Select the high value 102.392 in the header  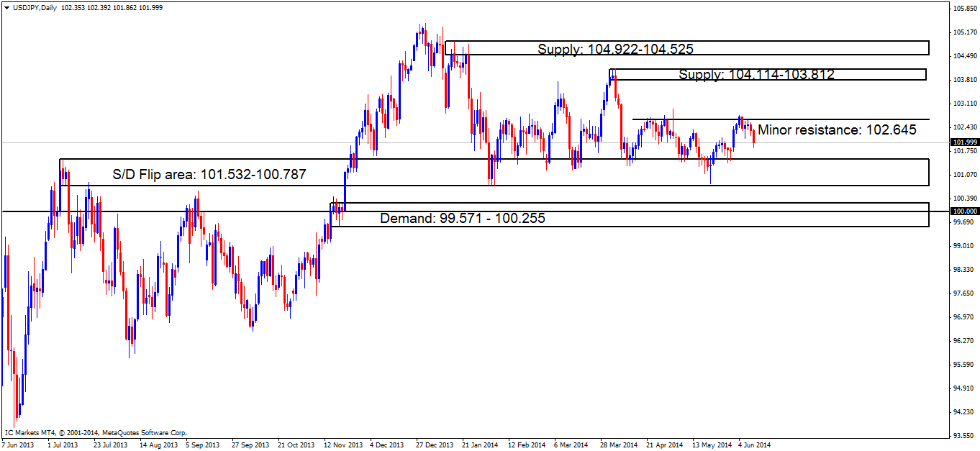pyautogui.click(x=99, y=6)
